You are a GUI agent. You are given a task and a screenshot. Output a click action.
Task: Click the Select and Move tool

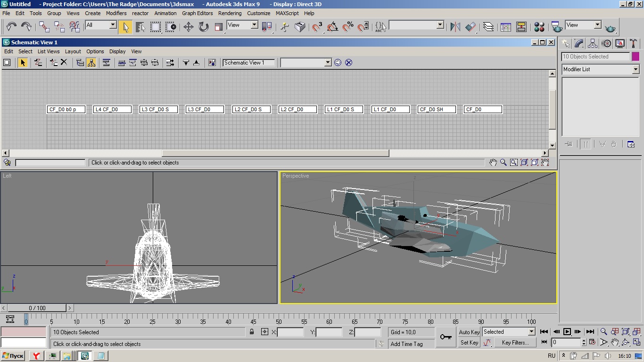pyautogui.click(x=189, y=27)
